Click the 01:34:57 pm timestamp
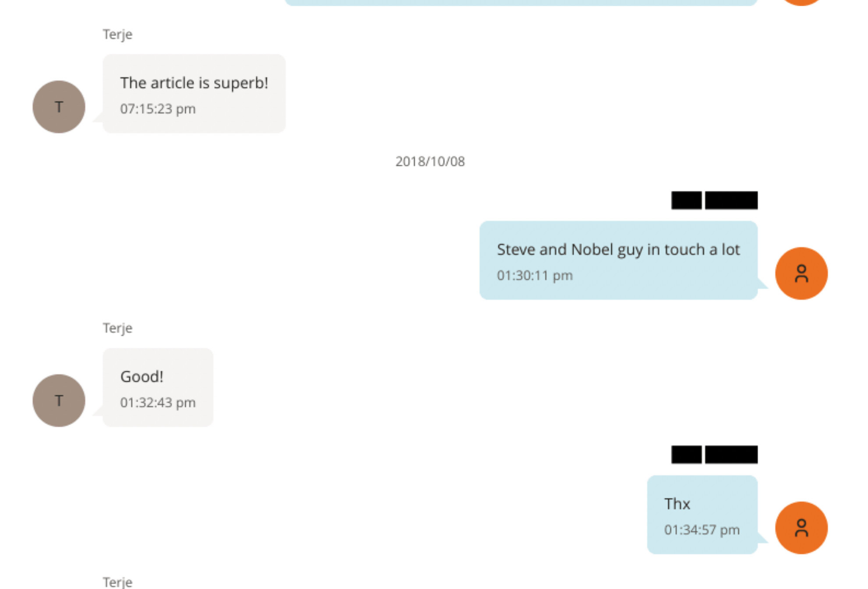 pos(702,529)
